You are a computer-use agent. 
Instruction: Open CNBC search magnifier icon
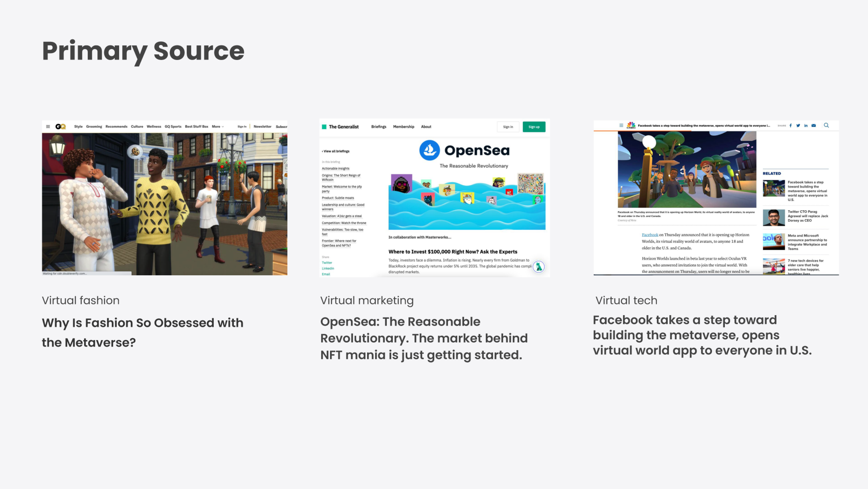[826, 125]
